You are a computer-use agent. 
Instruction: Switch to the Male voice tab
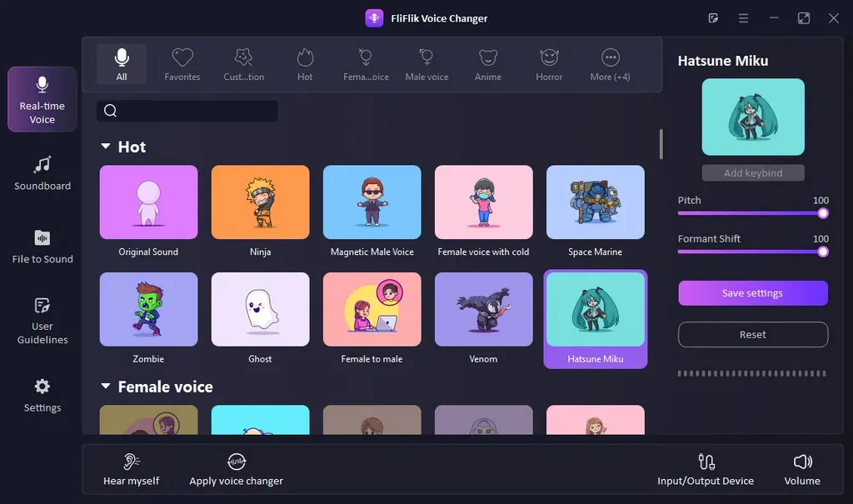(x=427, y=64)
